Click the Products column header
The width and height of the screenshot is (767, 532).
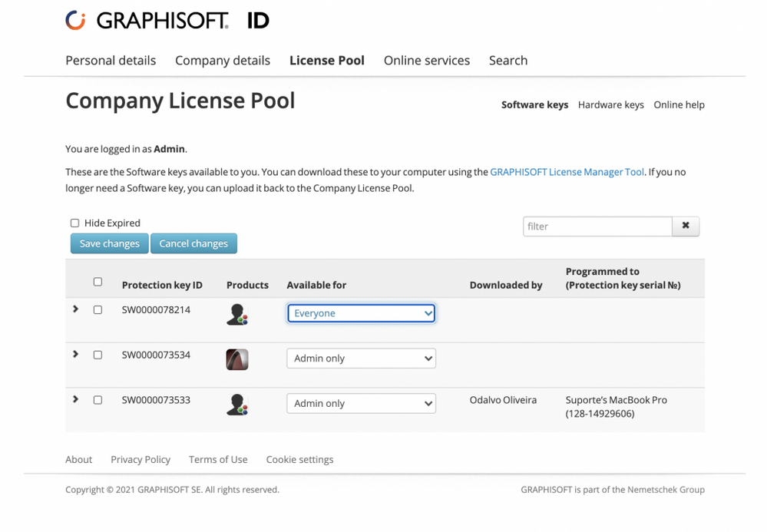pos(247,285)
